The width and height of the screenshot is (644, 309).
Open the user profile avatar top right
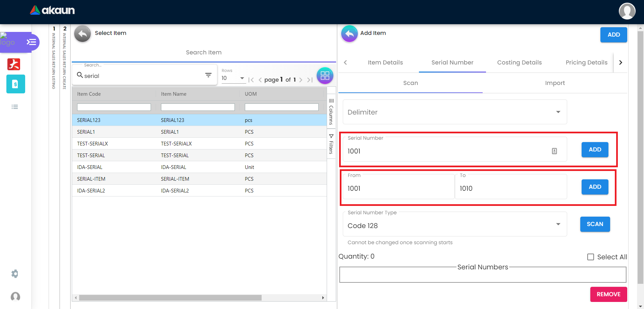[627, 11]
